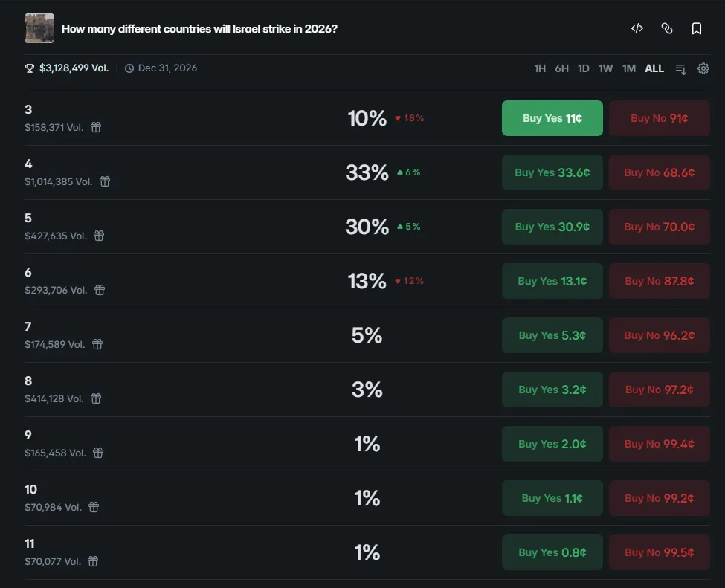
Task: Click Buy No 68.6¢ for outcome 4
Action: click(660, 172)
